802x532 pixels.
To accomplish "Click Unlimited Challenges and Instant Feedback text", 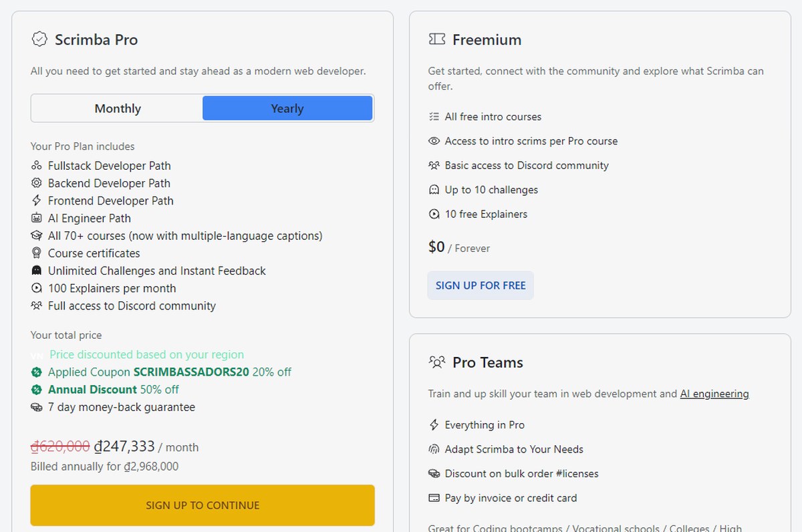I will 157,271.
